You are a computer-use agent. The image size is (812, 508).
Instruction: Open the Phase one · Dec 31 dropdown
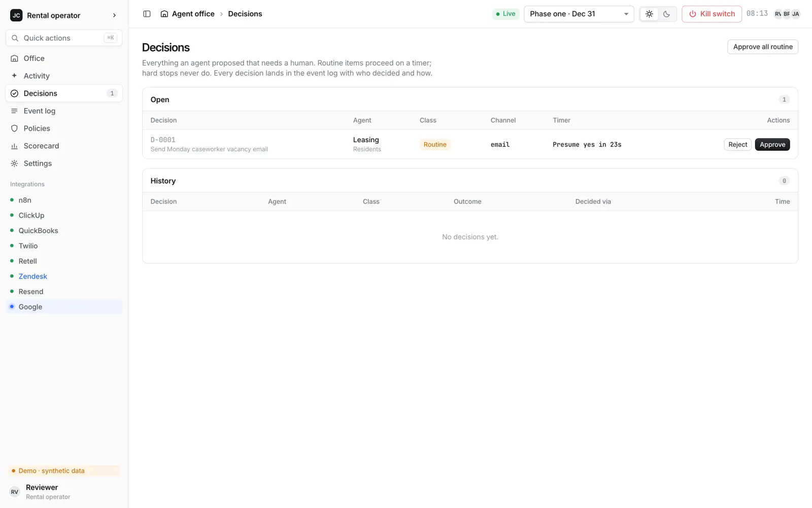coord(579,14)
